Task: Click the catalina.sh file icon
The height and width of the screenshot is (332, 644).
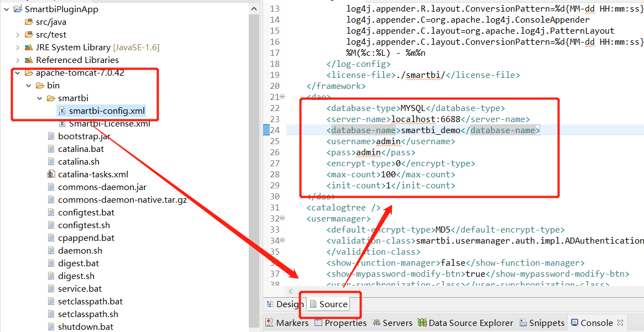Action: click(51, 162)
